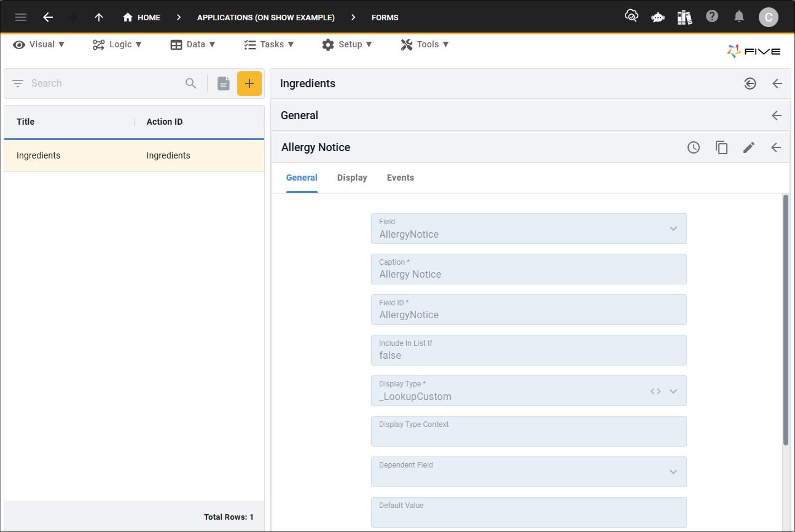The width and height of the screenshot is (795, 532).
Task: Open the cloud deploy icon
Action: point(632,17)
